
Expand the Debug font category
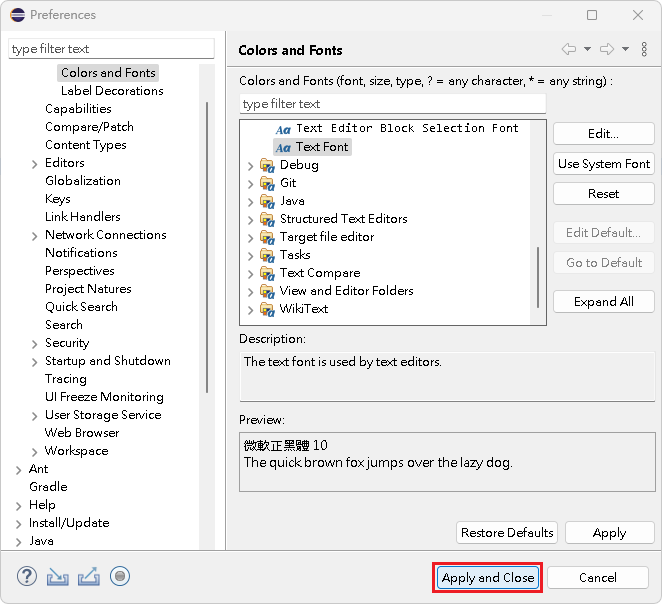click(250, 165)
